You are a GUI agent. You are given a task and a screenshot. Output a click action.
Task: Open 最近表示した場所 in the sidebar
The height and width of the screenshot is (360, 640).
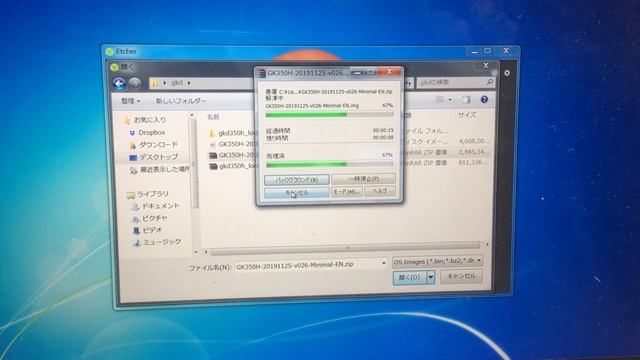tap(160, 169)
